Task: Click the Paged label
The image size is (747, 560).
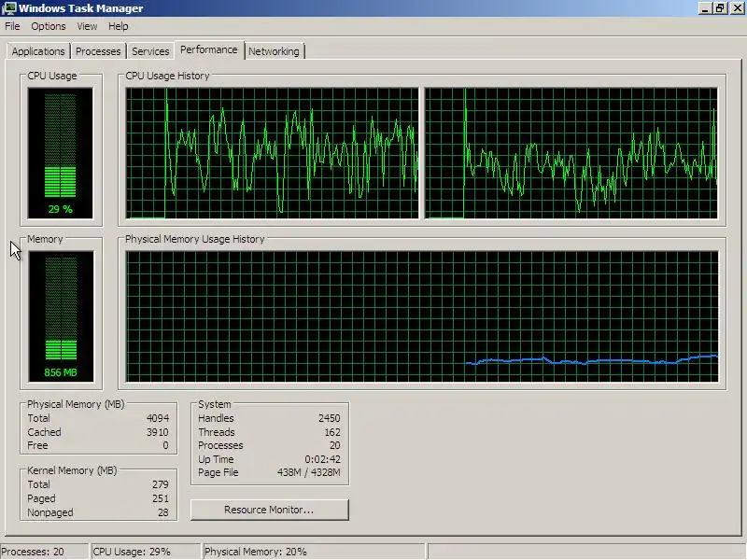Action: pos(41,498)
